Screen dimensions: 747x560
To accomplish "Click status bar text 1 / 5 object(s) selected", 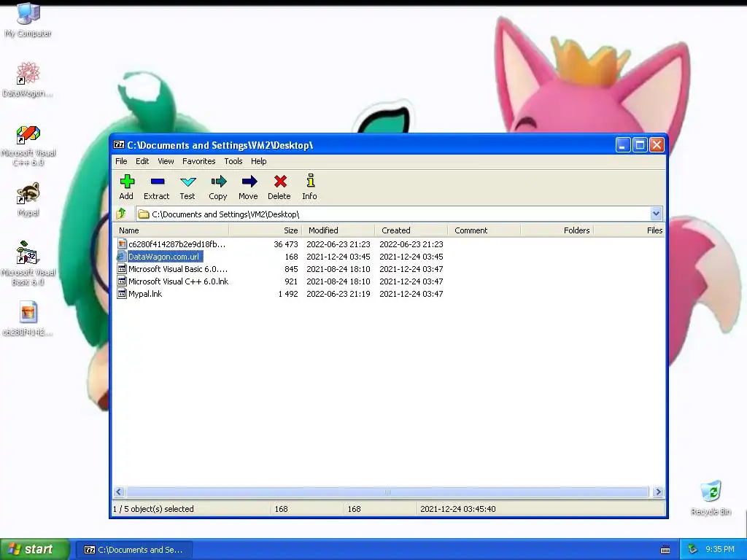I will pyautogui.click(x=153, y=508).
